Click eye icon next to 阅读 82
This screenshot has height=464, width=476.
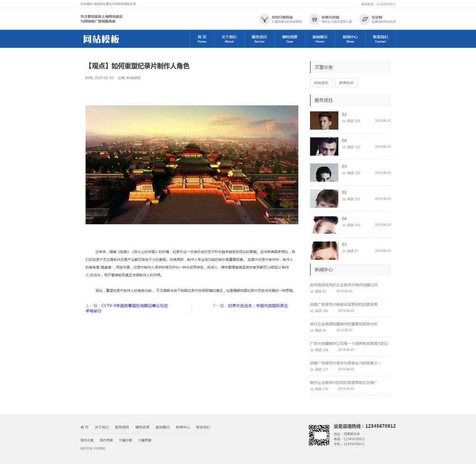[312, 291]
